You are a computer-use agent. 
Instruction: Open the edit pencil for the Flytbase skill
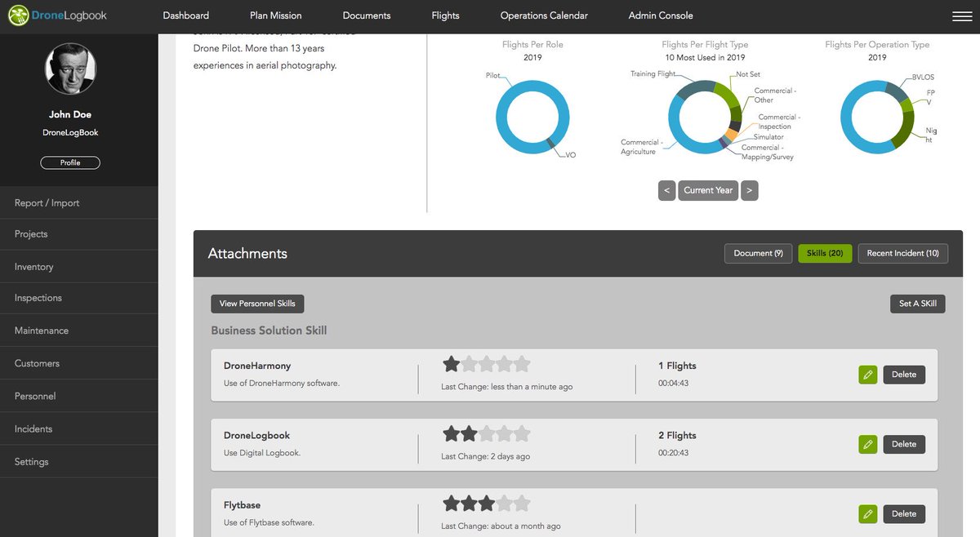867,513
